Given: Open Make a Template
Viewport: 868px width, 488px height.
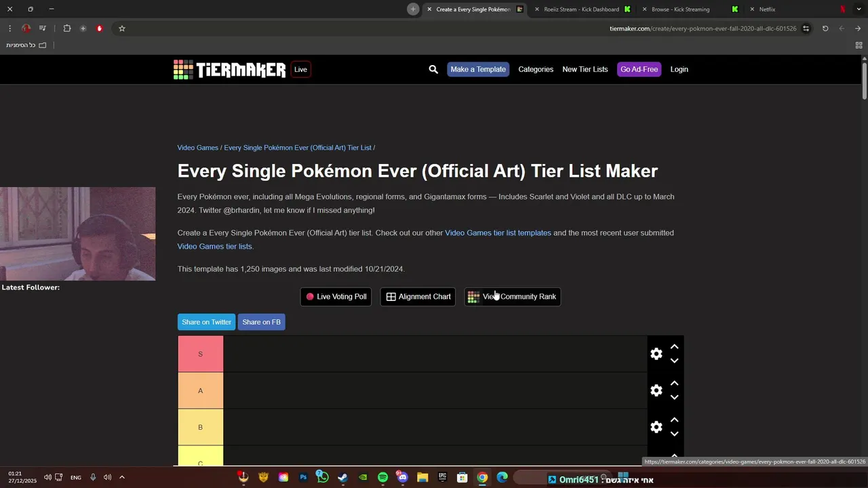Looking at the screenshot, I should point(478,69).
